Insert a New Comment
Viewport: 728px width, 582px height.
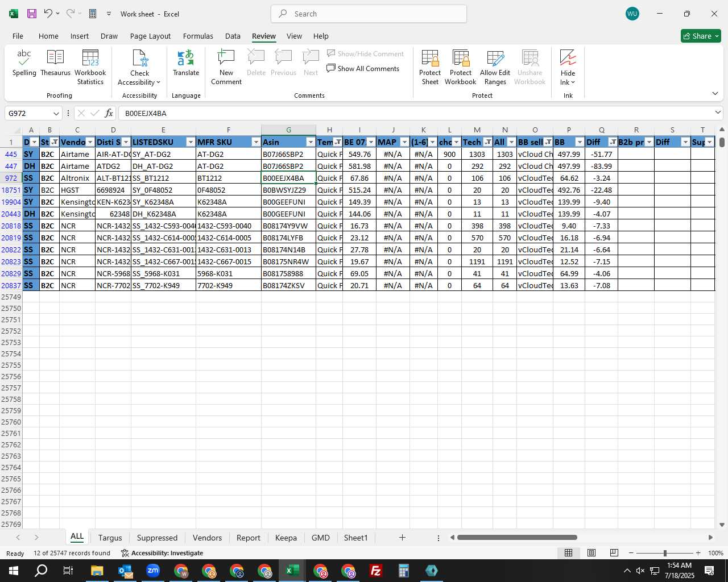(226, 68)
